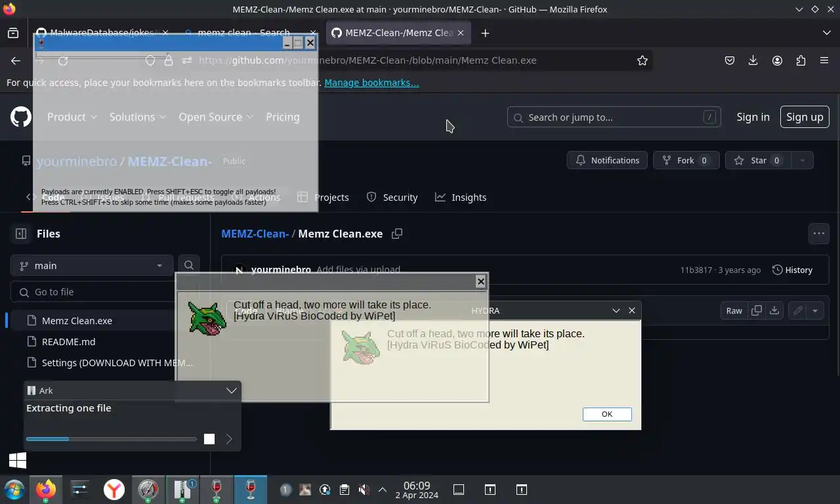Copy the raw file content
The width and height of the screenshot is (840, 504).
756,310
